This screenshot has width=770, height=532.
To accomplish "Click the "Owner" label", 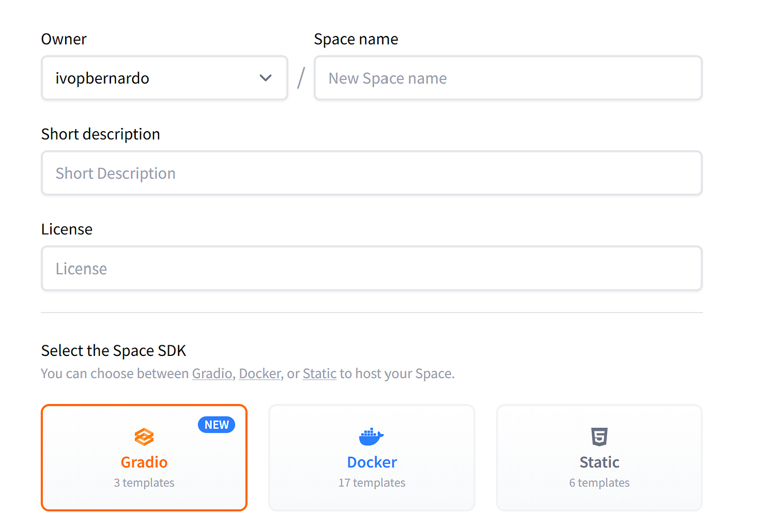I will coord(64,39).
